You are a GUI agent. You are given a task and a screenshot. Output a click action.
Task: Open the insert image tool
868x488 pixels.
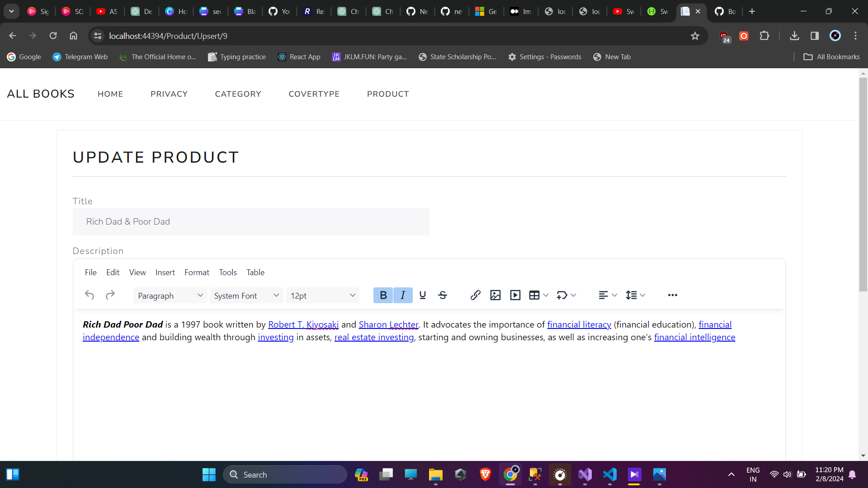click(495, 295)
